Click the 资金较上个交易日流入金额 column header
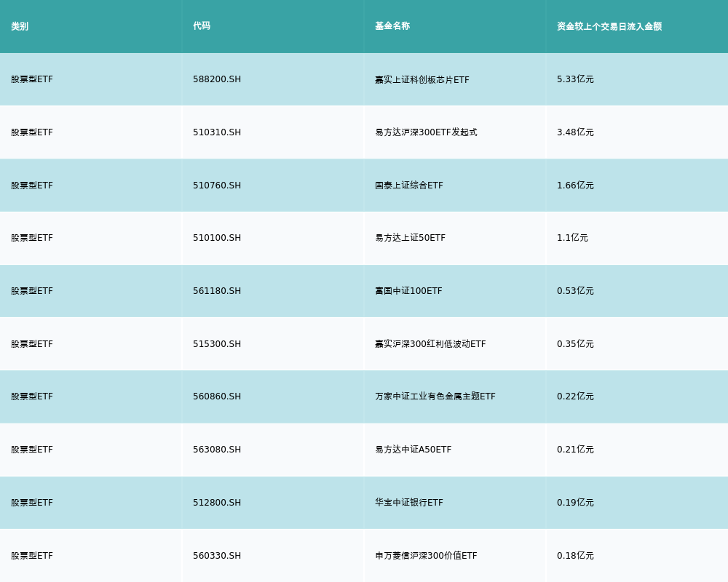 tap(609, 26)
